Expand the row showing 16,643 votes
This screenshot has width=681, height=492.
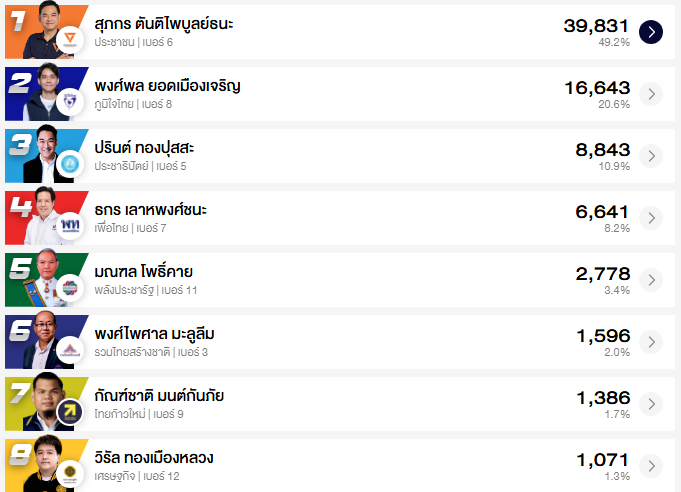pyautogui.click(x=651, y=94)
